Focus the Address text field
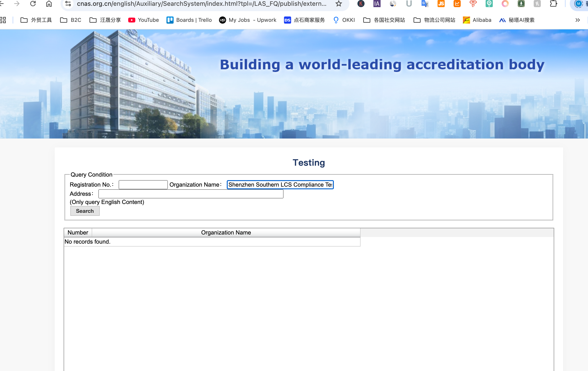Screen dimensions: 588x371 pyautogui.click(x=191, y=194)
